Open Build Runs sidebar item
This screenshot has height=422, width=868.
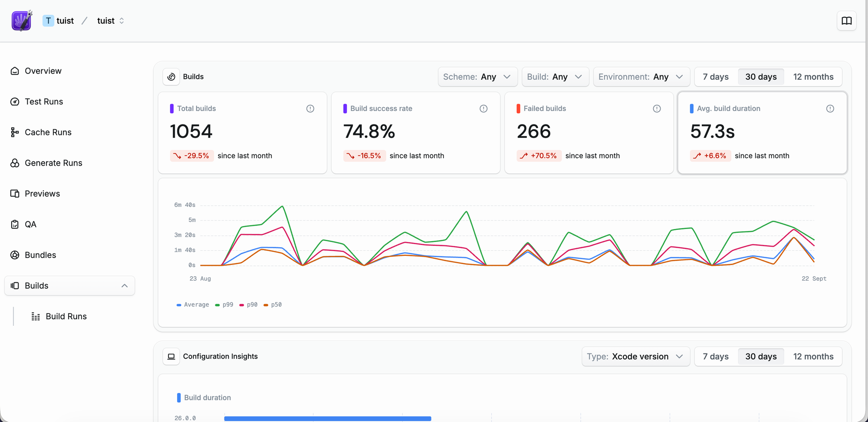coord(66,317)
